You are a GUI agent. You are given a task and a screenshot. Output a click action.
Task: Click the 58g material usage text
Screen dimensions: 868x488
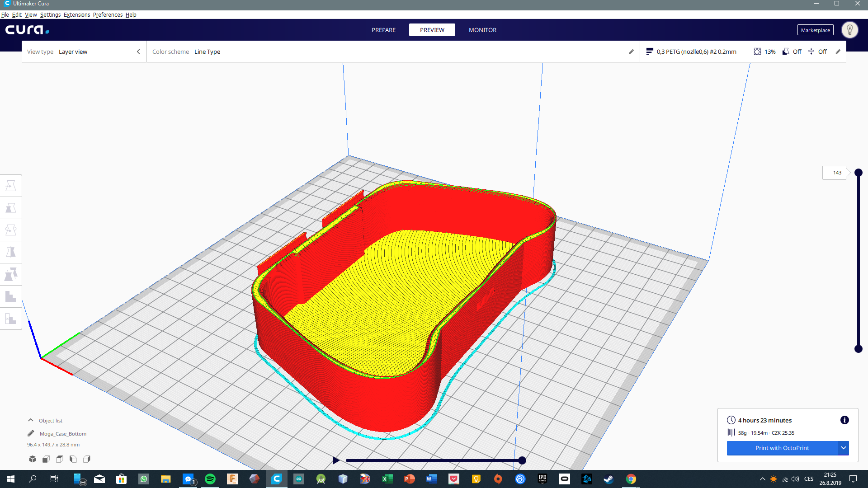pyautogui.click(x=742, y=433)
